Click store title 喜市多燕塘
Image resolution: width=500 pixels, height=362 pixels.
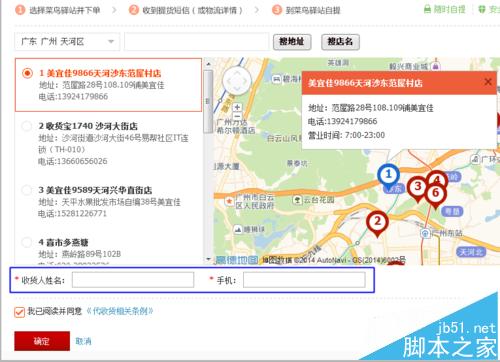point(63,242)
